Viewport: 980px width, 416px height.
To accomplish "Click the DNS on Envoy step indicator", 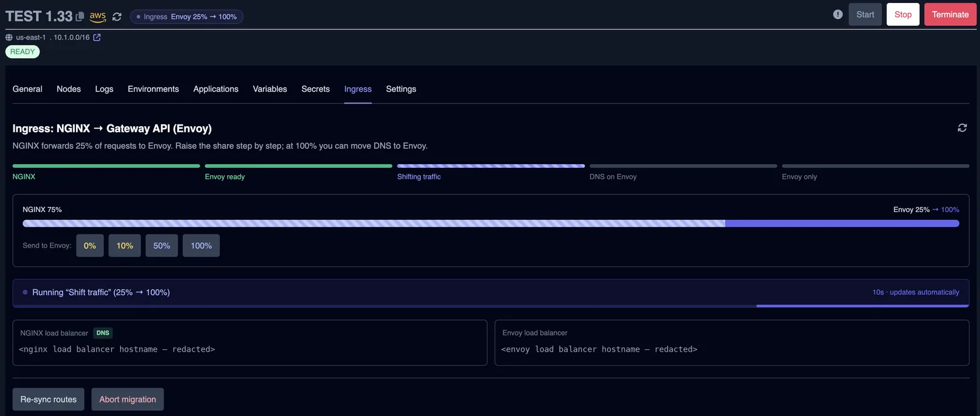I will pyautogui.click(x=683, y=171).
